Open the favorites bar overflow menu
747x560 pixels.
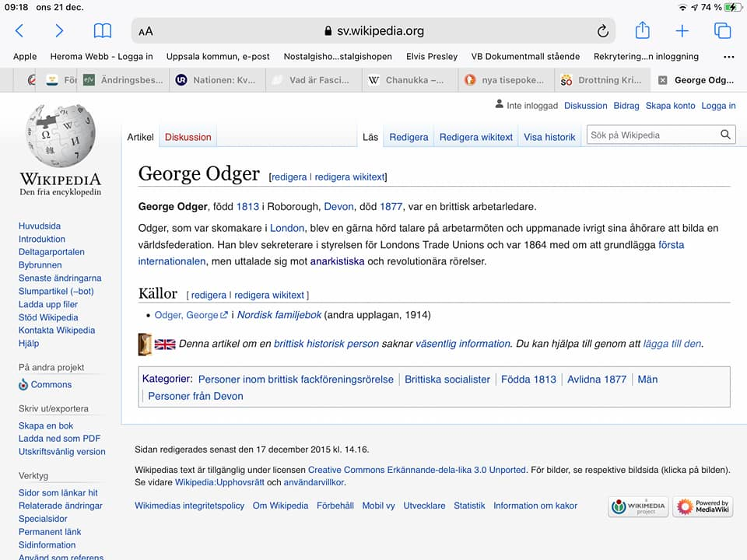click(728, 57)
